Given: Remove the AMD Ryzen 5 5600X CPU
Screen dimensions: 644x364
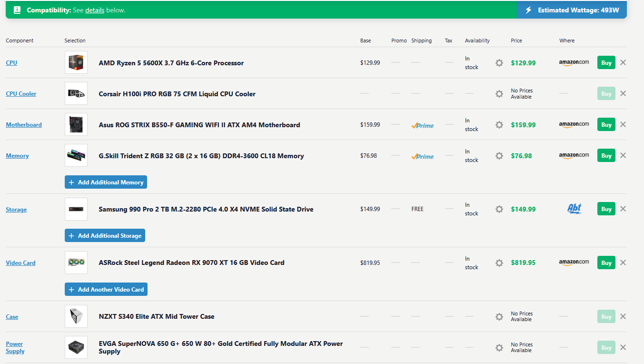Looking at the screenshot, I should coord(623,62).
